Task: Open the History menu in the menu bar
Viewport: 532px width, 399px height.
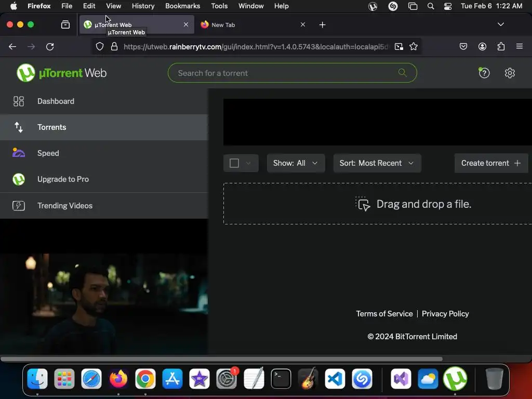Action: pos(143,6)
